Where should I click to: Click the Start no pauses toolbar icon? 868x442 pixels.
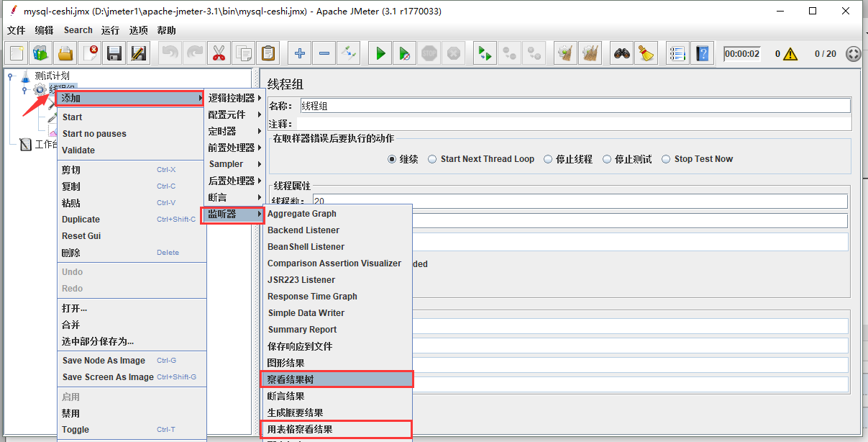405,53
